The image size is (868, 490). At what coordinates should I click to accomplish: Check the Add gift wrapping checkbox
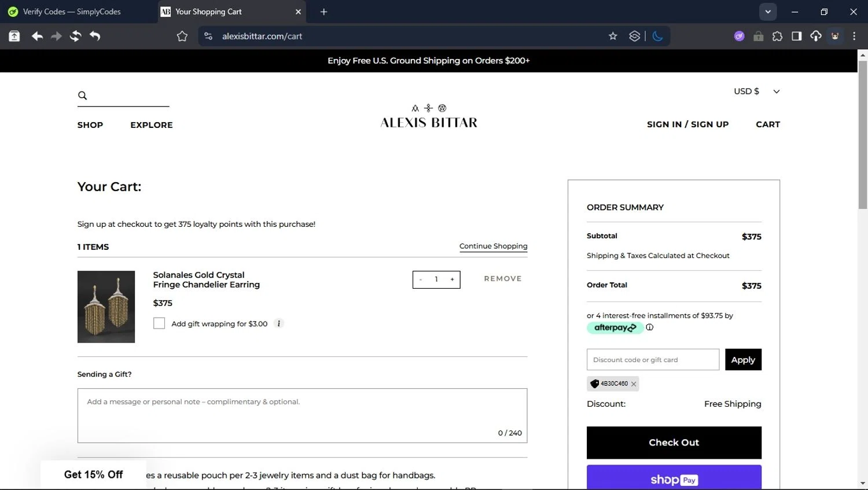[x=159, y=323]
